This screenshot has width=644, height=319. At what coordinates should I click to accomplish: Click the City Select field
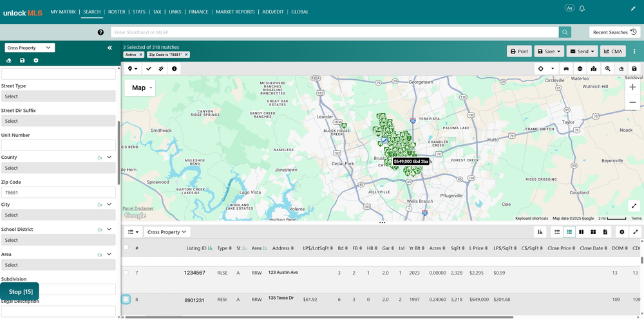click(x=59, y=215)
